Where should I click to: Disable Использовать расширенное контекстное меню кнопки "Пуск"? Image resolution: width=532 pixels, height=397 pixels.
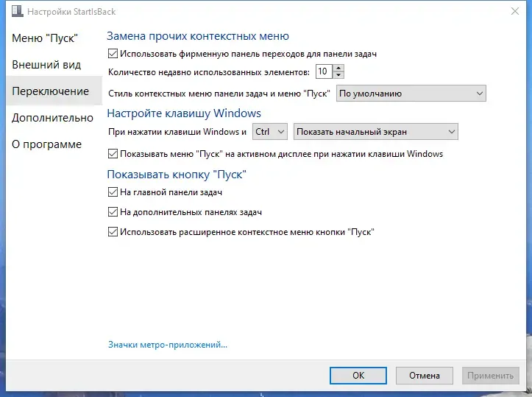113,232
